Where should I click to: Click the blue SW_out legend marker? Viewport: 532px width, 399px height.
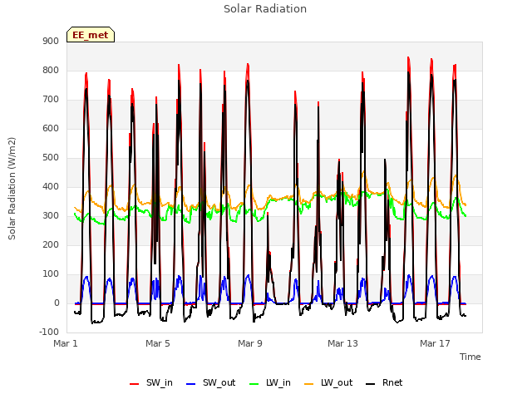pyautogui.click(x=191, y=384)
